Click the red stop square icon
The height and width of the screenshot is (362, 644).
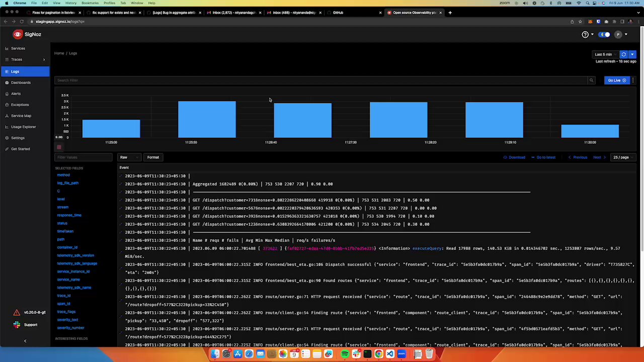coord(59,147)
